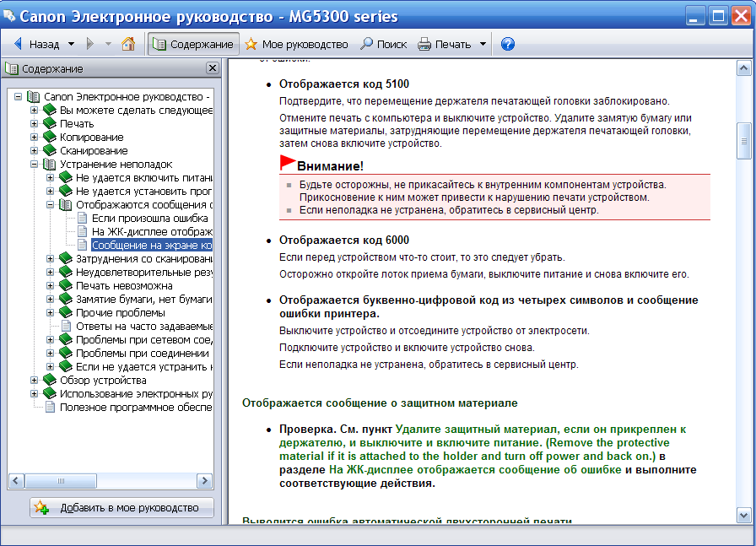Expand the Печать невозможна node

[x=50, y=285]
